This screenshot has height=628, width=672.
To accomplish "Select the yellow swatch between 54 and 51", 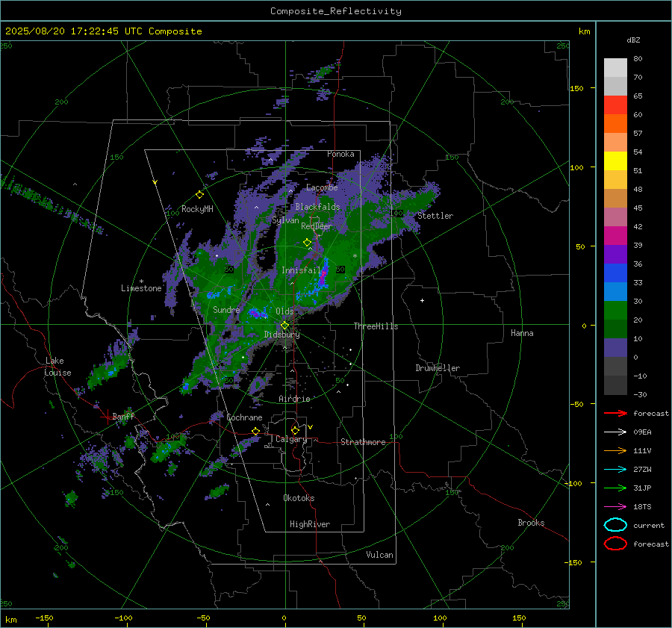I will 615,161.
